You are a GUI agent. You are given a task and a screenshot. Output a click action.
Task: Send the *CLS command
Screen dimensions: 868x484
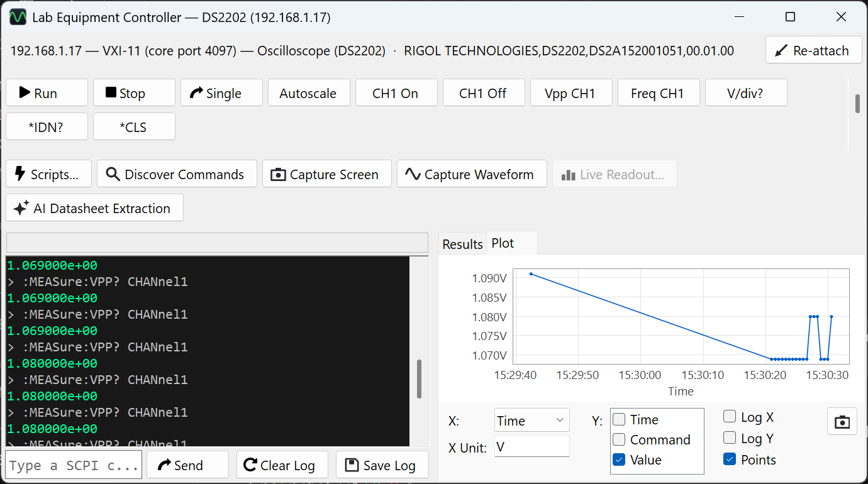click(134, 127)
